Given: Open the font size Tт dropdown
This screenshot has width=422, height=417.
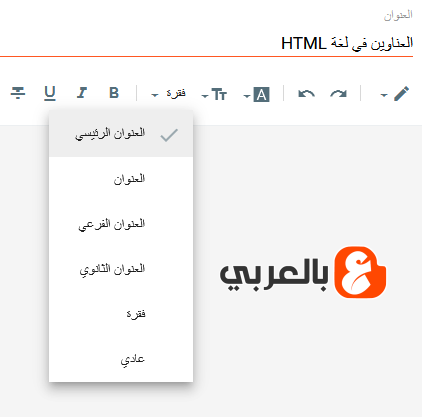Looking at the screenshot, I should (214, 95).
